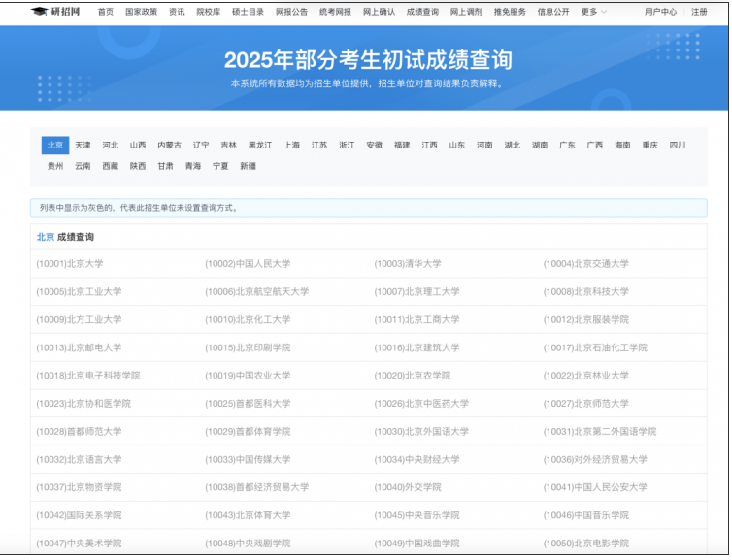Image resolution: width=732 pixels, height=560 pixels.
Task: Click (10047)中央美术学院 entry
Action: coord(79,544)
